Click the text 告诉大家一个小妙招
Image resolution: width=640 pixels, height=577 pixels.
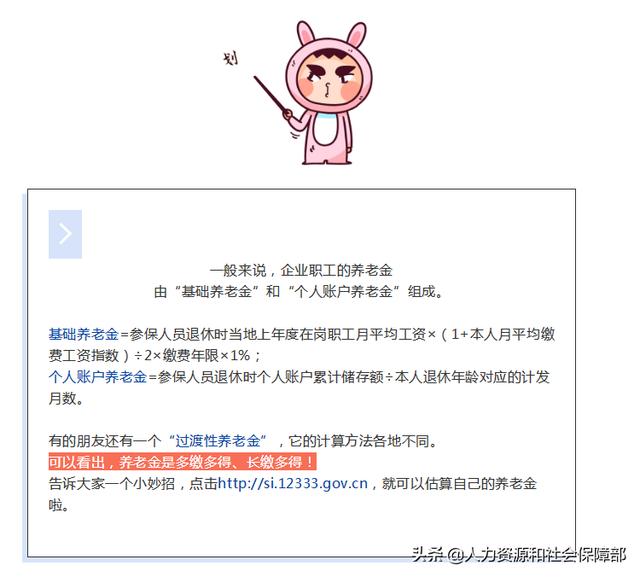[x=111, y=484]
